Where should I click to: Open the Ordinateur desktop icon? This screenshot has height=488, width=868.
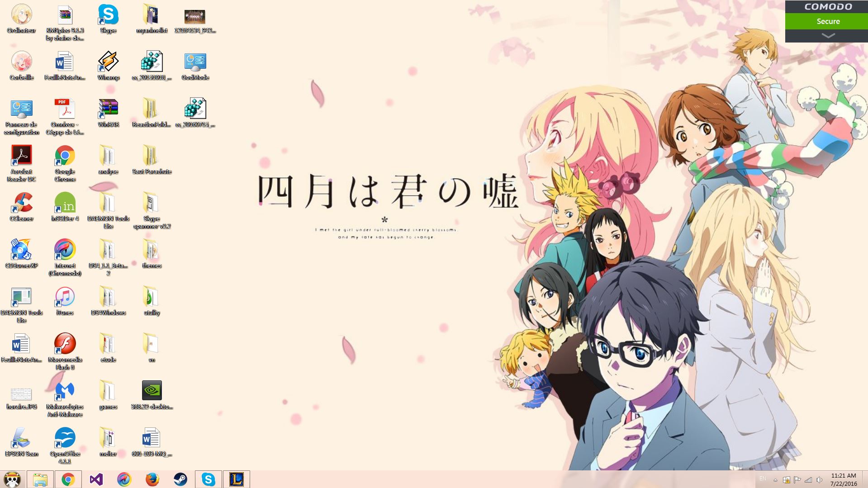(21, 19)
